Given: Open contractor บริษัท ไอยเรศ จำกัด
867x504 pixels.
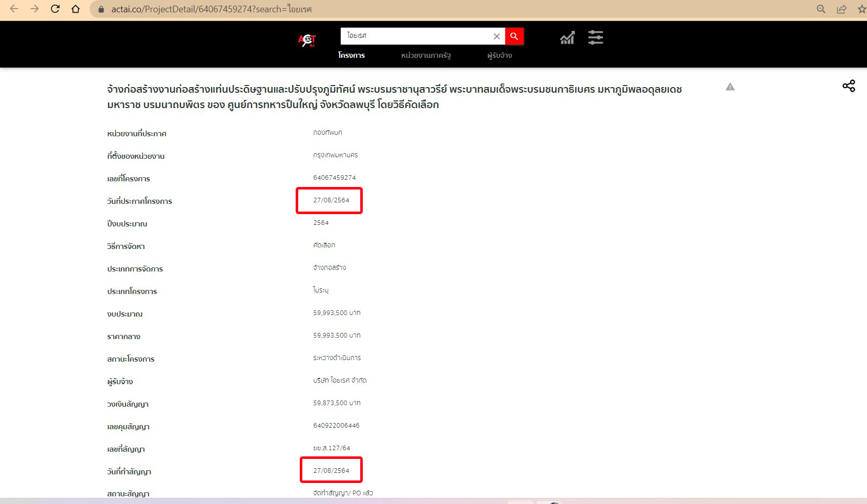Looking at the screenshot, I should (340, 381).
